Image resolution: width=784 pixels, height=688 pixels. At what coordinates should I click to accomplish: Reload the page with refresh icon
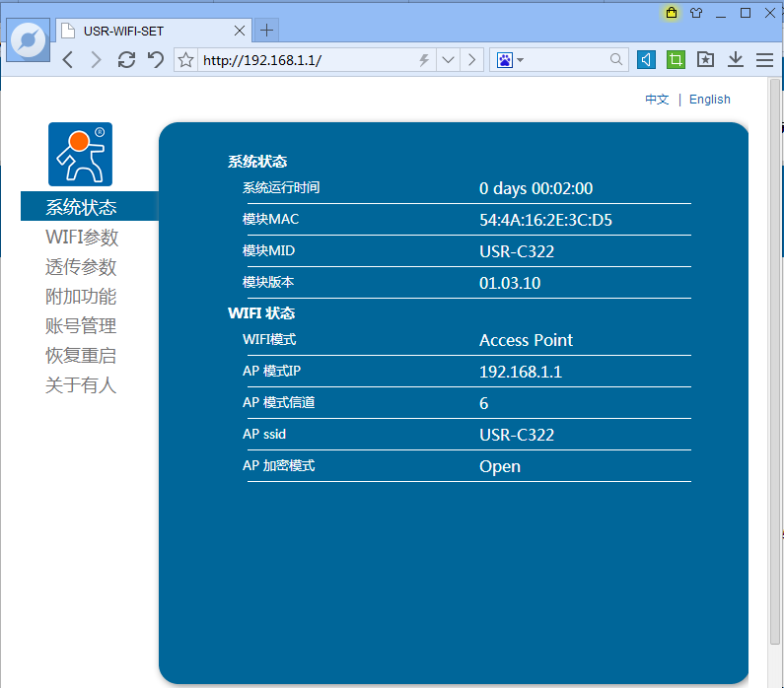(126, 60)
